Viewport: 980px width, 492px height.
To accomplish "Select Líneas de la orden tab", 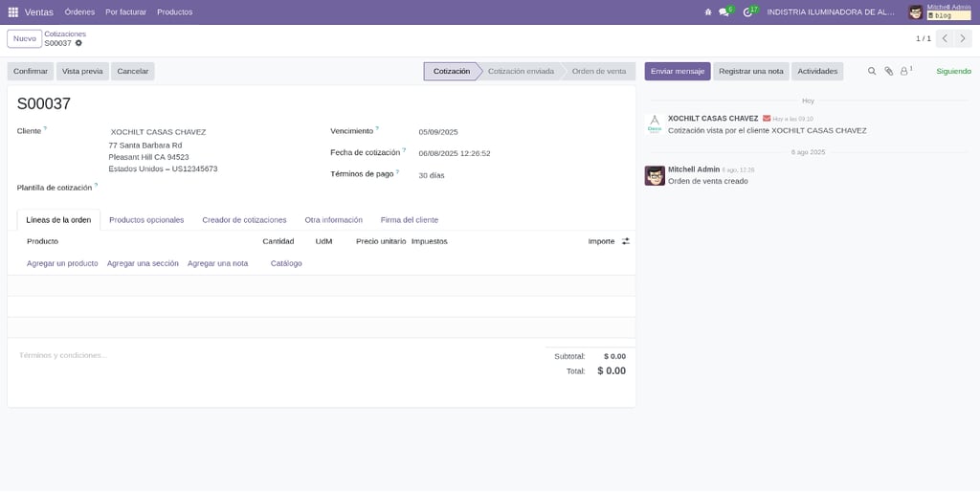I will [58, 220].
